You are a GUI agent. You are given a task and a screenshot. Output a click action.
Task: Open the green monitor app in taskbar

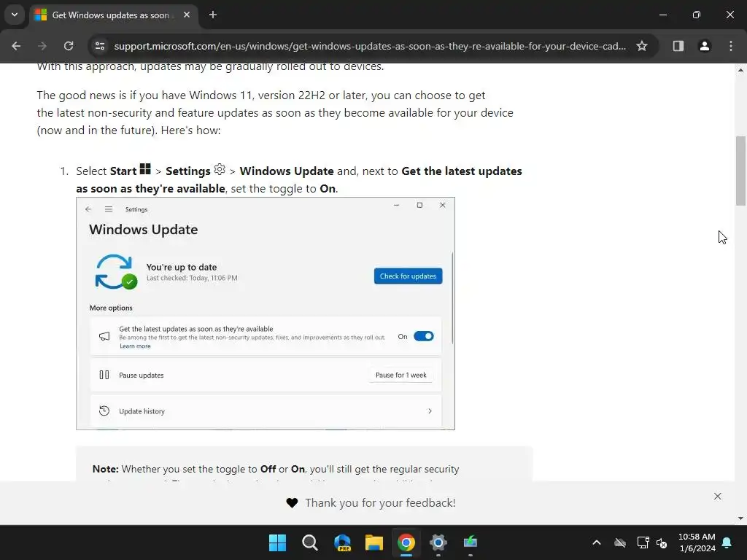(x=471, y=542)
